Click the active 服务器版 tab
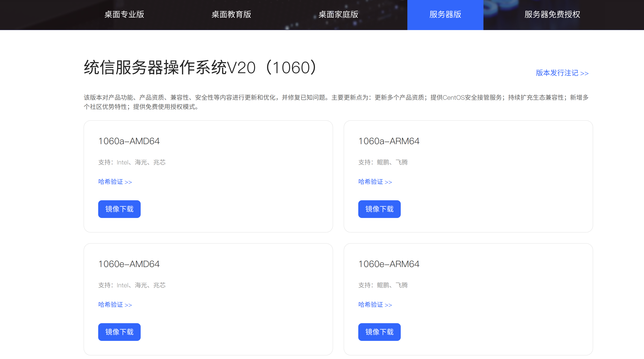This screenshot has width=644, height=359. point(445,15)
